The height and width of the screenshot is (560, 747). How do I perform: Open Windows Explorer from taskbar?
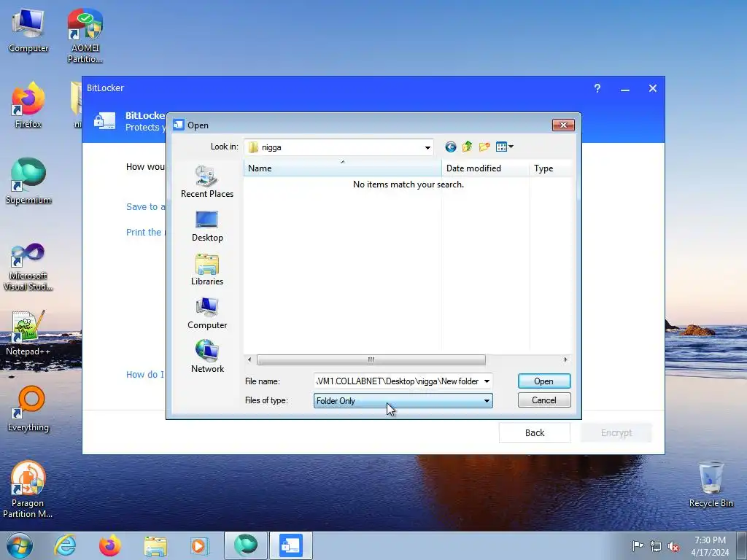pyautogui.click(x=155, y=545)
